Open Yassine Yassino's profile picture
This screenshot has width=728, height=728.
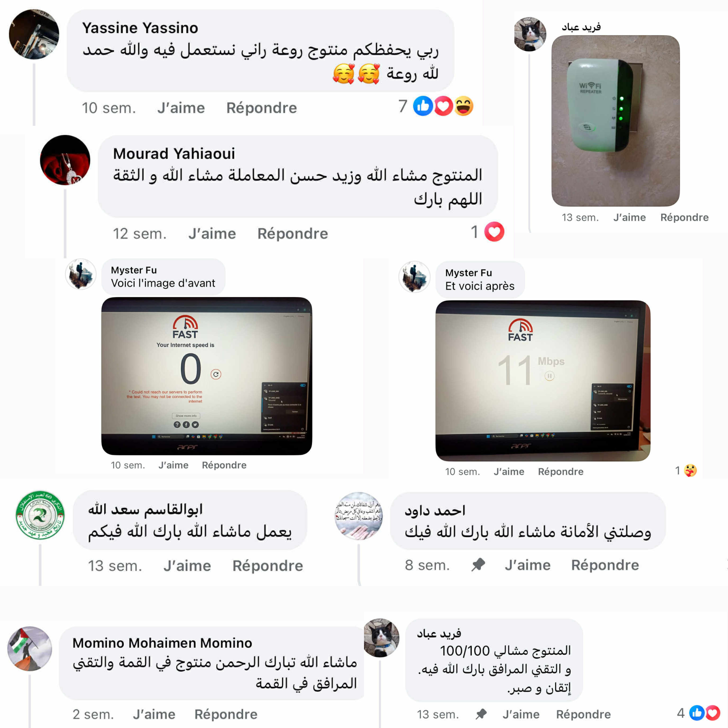click(x=34, y=34)
